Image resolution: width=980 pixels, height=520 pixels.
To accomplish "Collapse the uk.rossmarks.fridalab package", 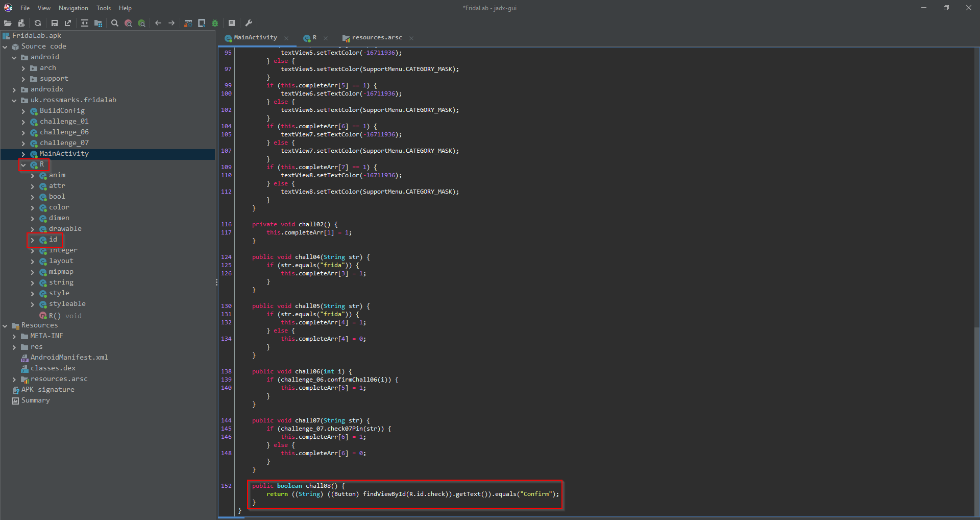I will tap(14, 100).
